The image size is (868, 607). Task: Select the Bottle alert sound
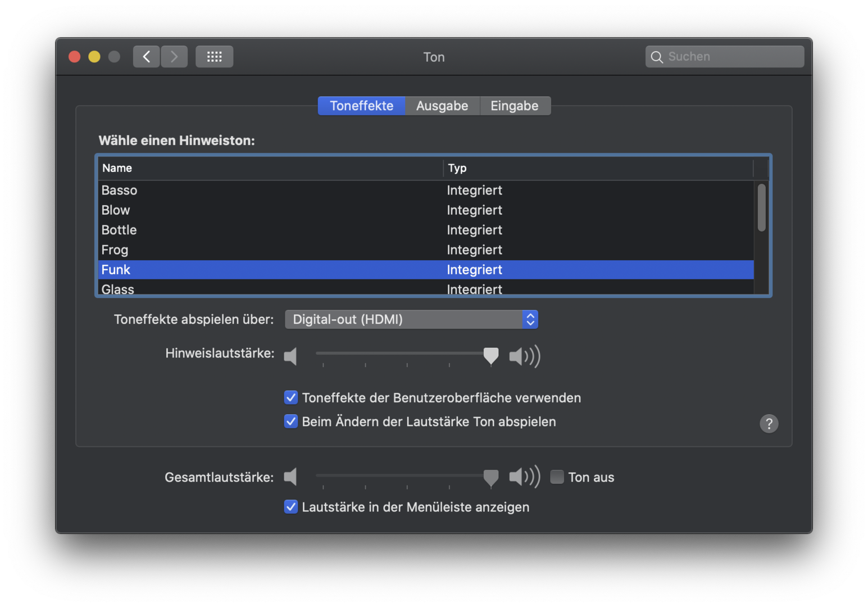tap(119, 230)
